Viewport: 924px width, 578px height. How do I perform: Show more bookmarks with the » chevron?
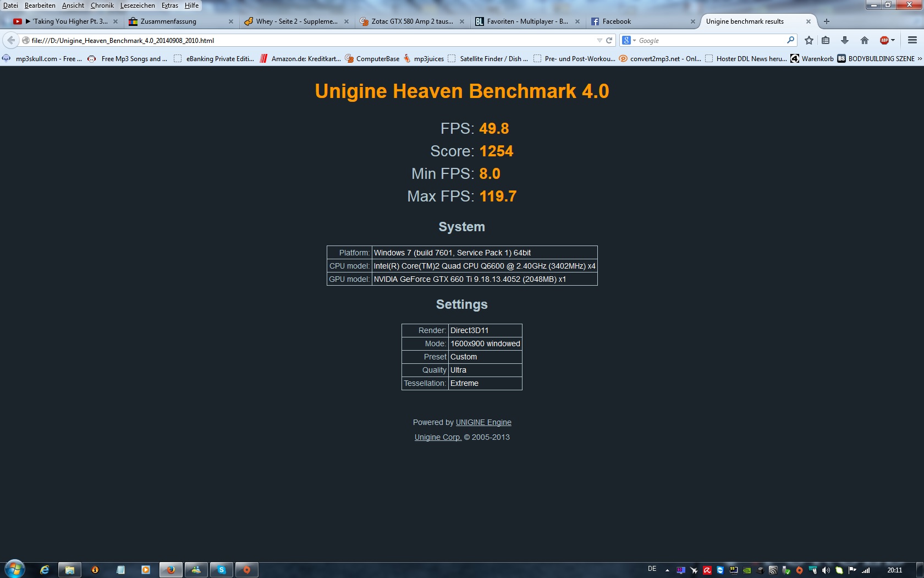(x=920, y=58)
